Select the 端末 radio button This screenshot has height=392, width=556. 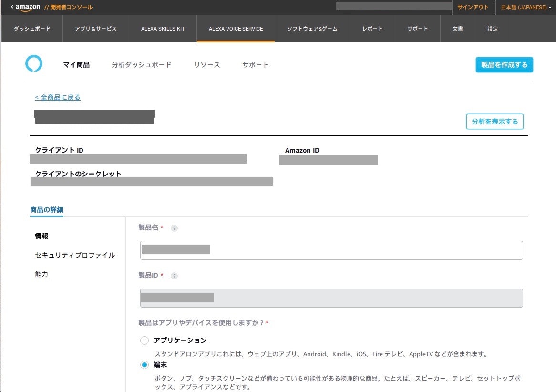(144, 365)
